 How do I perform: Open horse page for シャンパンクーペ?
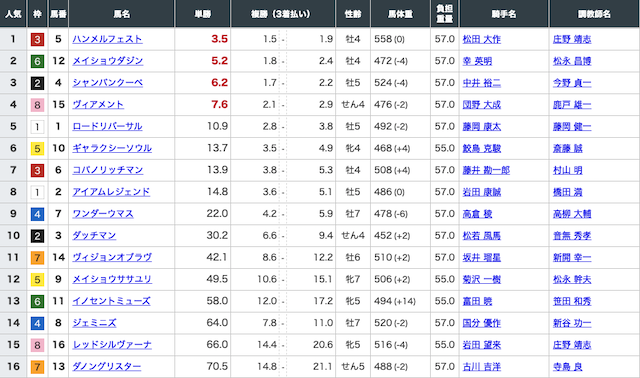(x=108, y=82)
